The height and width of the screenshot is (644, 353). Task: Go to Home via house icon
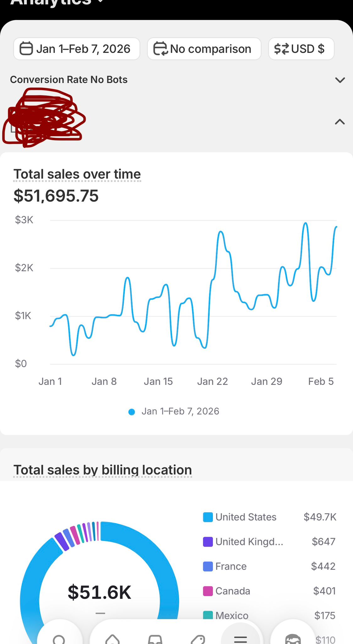(x=112, y=638)
